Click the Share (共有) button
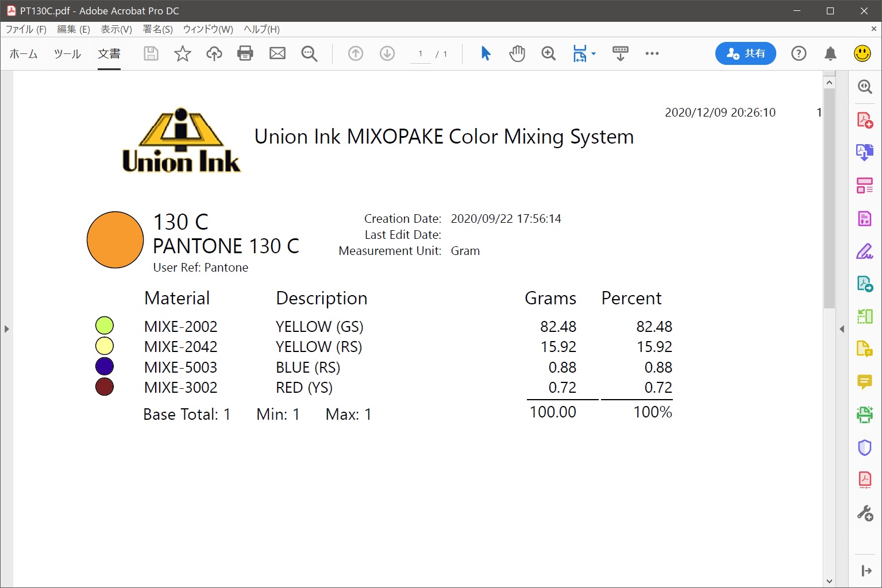Image resolution: width=882 pixels, height=588 pixels. tap(745, 53)
